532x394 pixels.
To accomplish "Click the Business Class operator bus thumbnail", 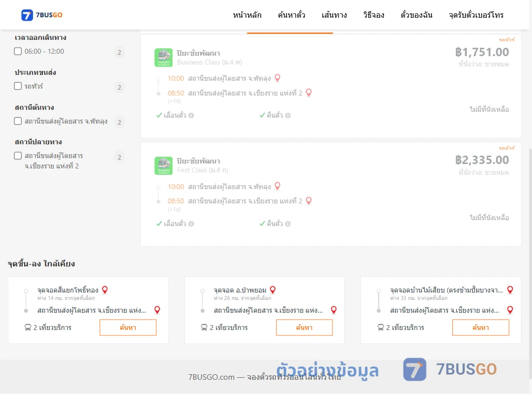I will click(x=164, y=57).
